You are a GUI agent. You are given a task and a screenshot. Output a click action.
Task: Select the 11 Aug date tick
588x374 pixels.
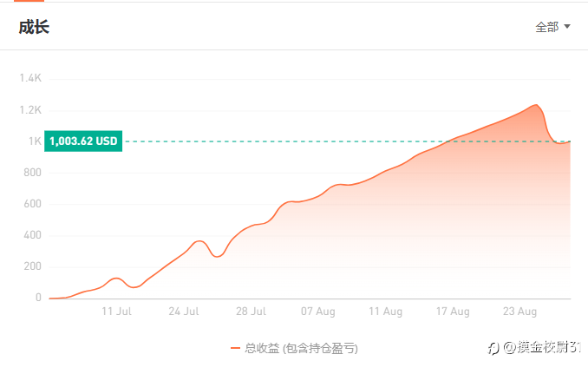386,312
